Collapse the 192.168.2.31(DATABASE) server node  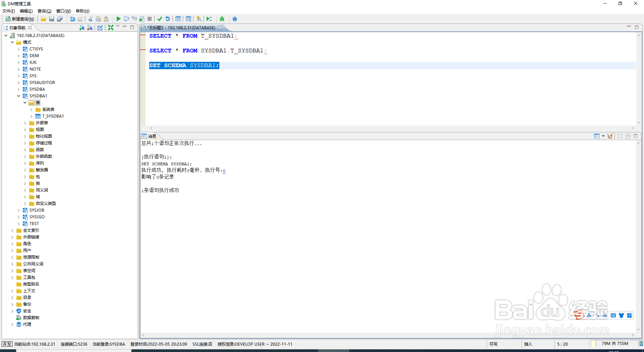pos(6,35)
